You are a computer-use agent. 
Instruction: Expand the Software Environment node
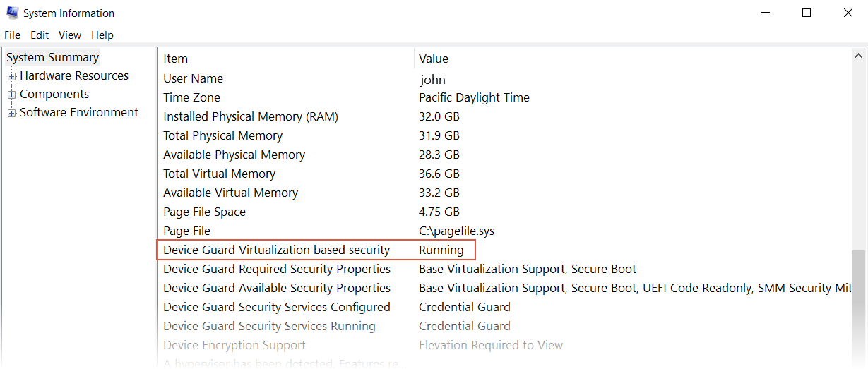coord(11,113)
